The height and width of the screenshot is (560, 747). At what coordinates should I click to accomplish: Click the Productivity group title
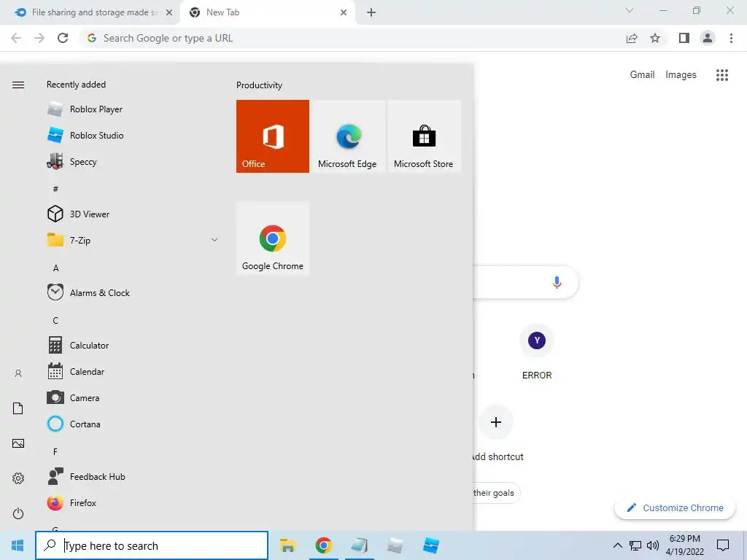(259, 85)
